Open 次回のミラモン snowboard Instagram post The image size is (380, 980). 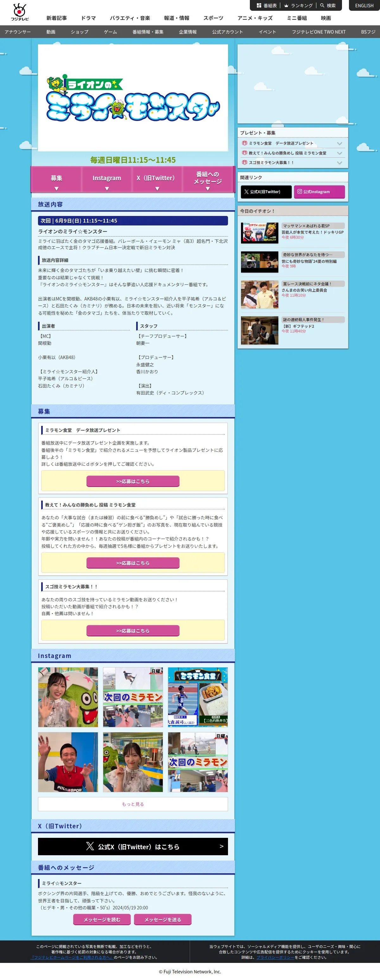tap(133, 697)
